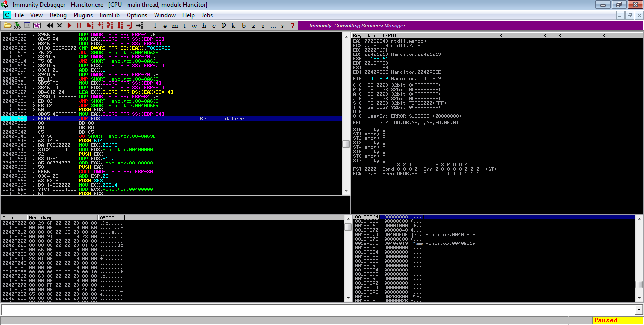Open Handles window via 'h' button
This screenshot has width=644, height=325.
point(204,26)
